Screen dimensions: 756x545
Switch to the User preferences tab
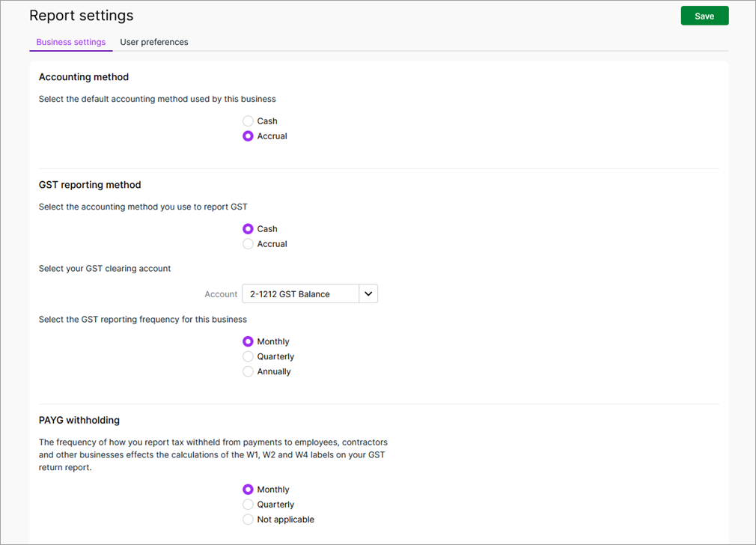click(154, 42)
